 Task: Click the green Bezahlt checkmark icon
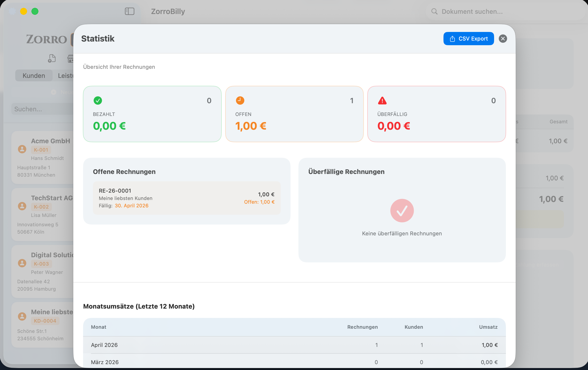point(98,100)
